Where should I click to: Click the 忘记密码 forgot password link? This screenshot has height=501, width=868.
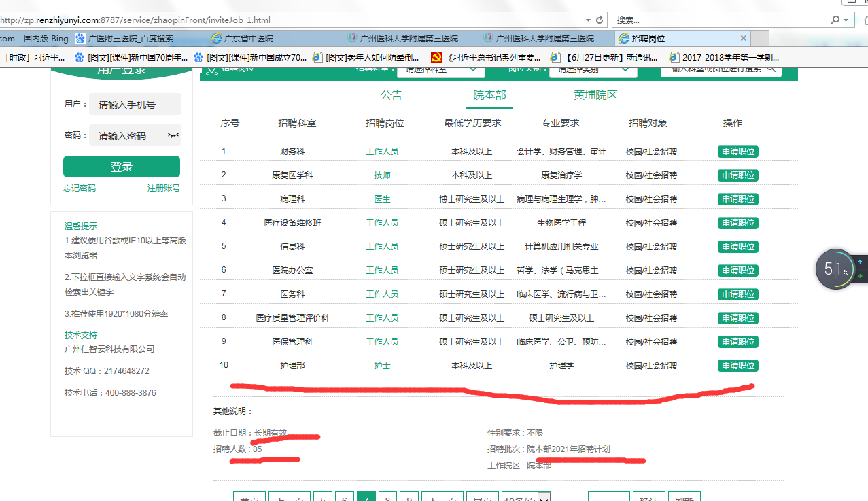[80, 188]
